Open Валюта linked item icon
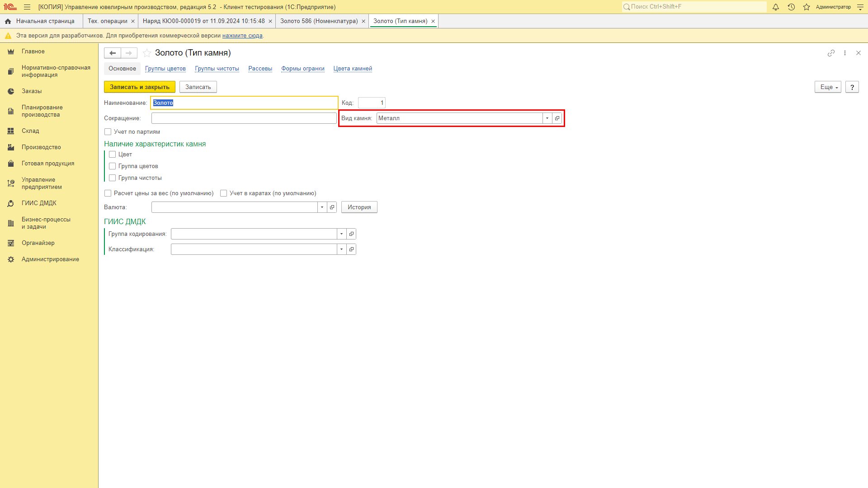 point(332,207)
